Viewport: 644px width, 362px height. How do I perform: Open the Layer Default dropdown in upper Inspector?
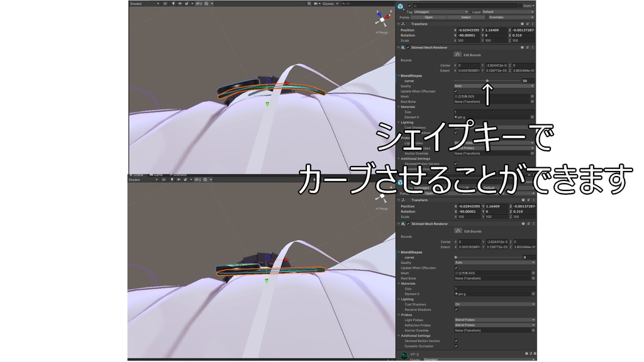click(508, 12)
